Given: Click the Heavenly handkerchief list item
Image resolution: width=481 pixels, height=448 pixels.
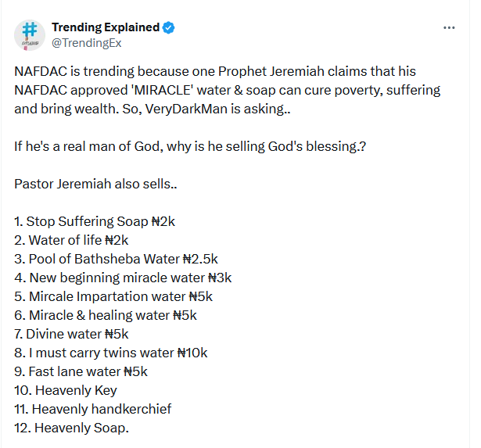Looking at the screenshot, I should (x=92, y=409).
